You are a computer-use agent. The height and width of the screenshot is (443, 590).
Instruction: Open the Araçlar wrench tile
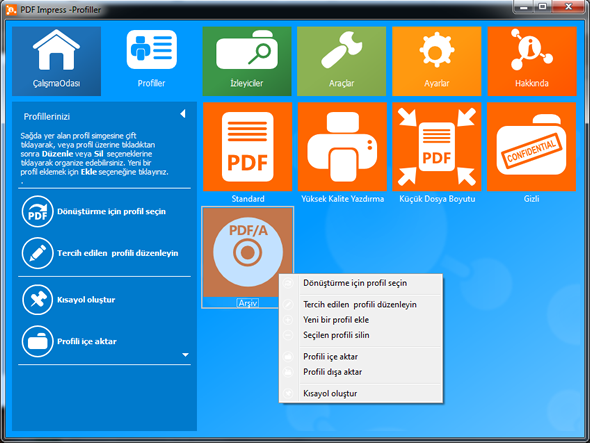(x=342, y=61)
